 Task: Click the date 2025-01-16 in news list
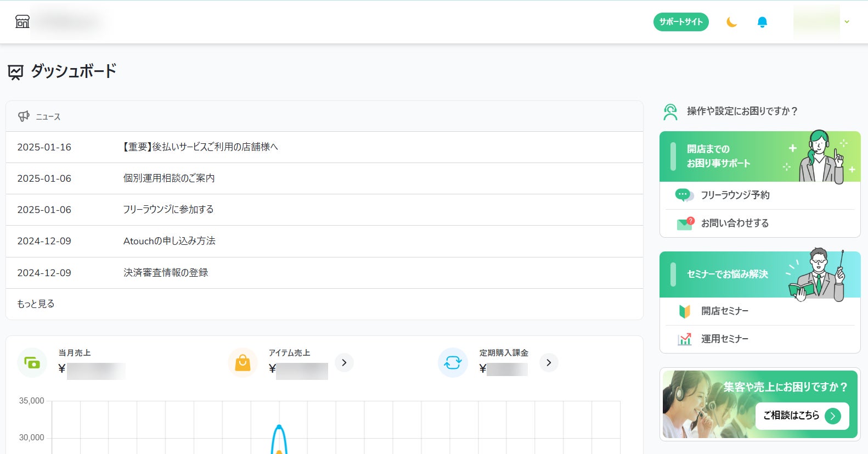pyautogui.click(x=44, y=147)
